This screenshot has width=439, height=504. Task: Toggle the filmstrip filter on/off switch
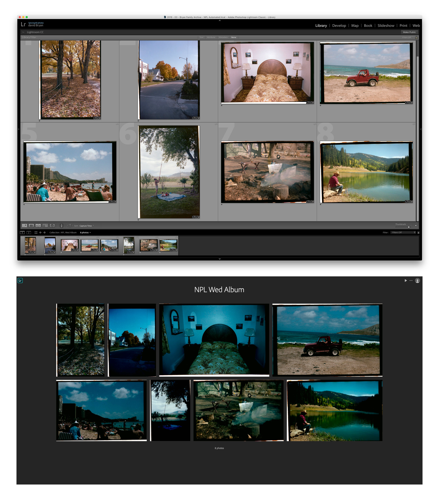tap(418, 233)
